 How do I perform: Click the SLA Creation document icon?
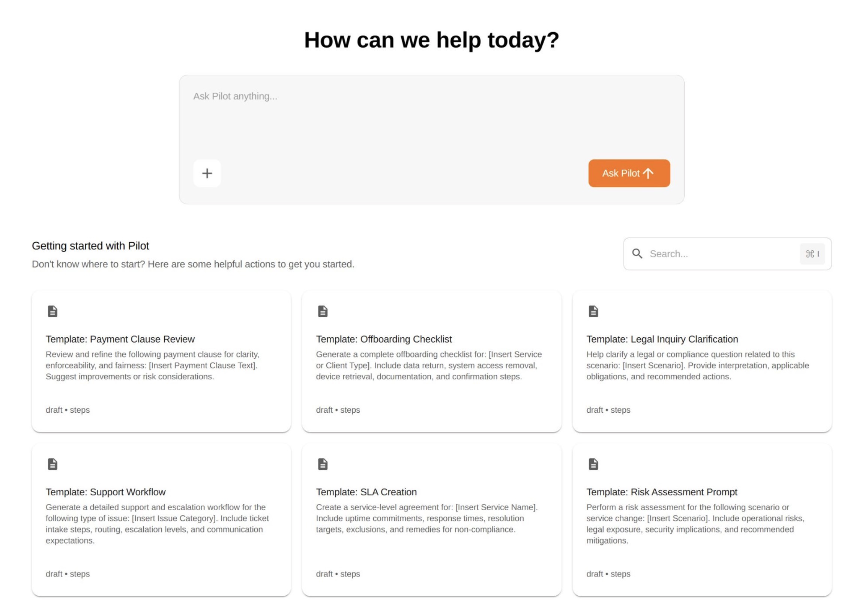coord(323,464)
